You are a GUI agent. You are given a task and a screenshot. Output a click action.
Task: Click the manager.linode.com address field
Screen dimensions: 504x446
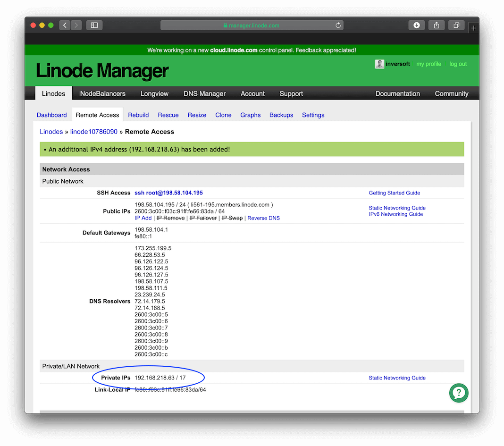pos(252,25)
